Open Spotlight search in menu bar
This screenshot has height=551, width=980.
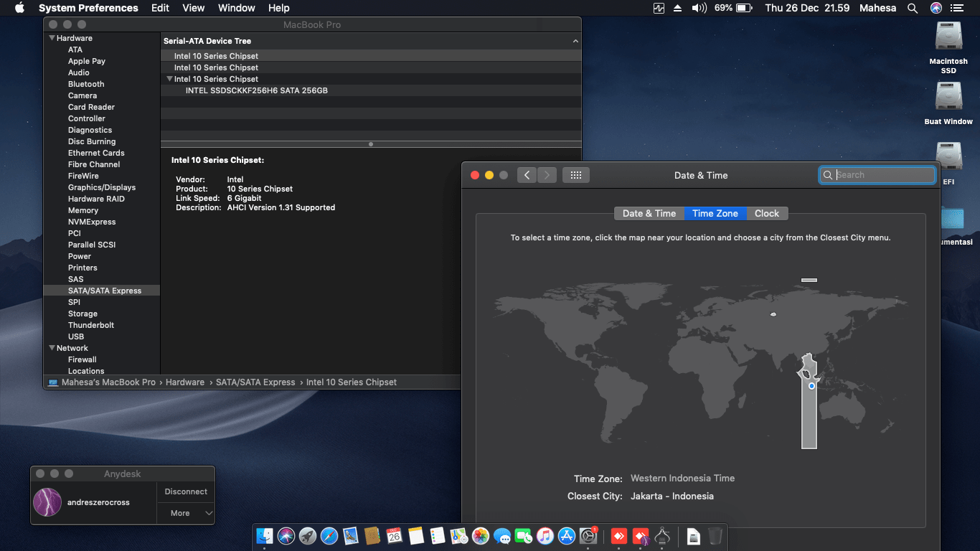click(913, 8)
